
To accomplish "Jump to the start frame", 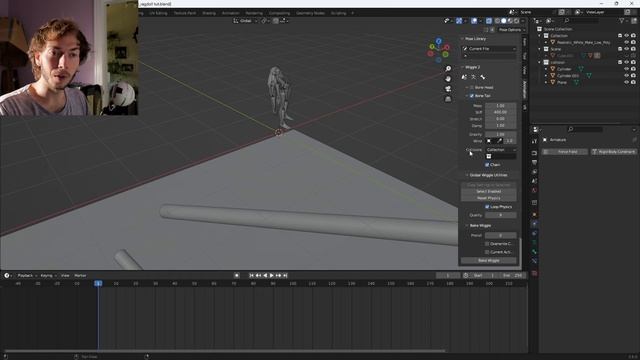I will [x=251, y=276].
